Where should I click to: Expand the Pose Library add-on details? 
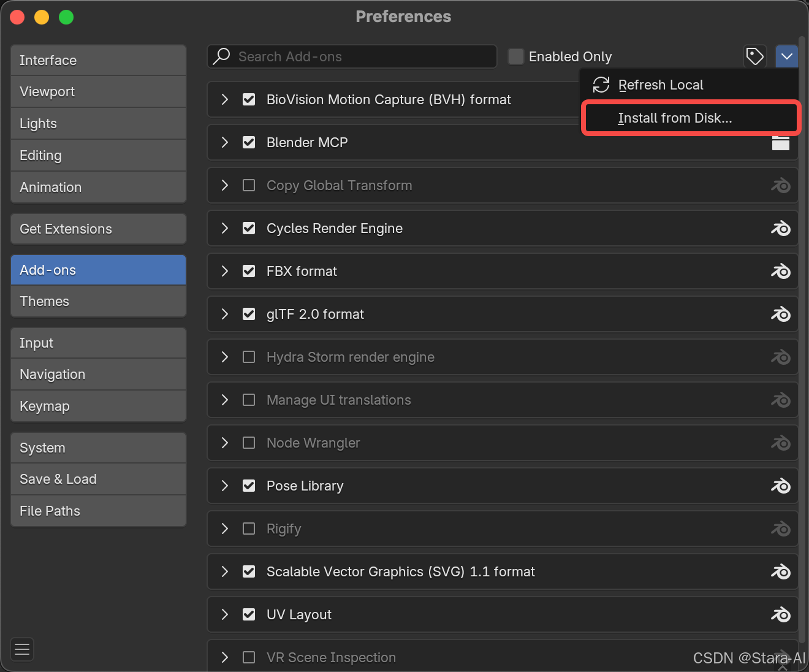(225, 486)
